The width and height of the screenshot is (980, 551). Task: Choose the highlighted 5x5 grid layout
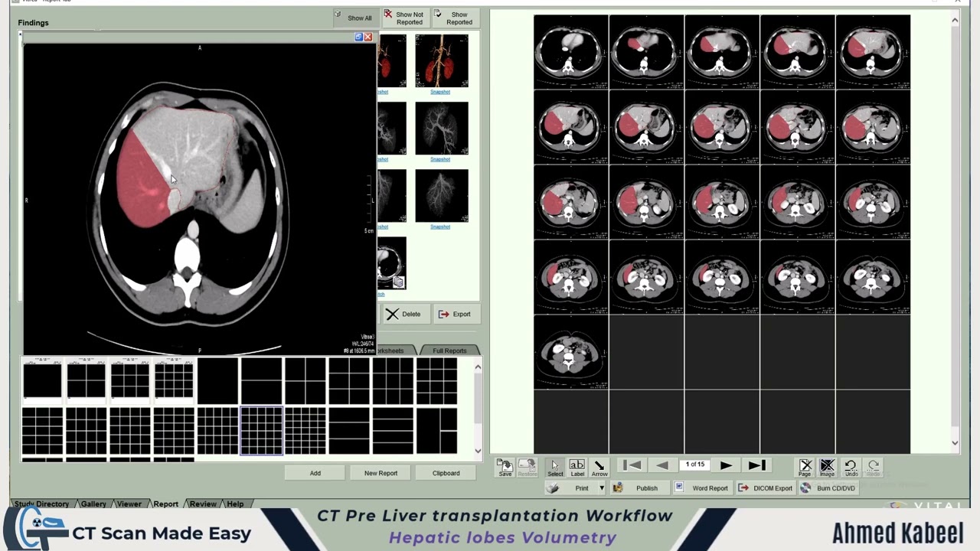click(x=261, y=431)
